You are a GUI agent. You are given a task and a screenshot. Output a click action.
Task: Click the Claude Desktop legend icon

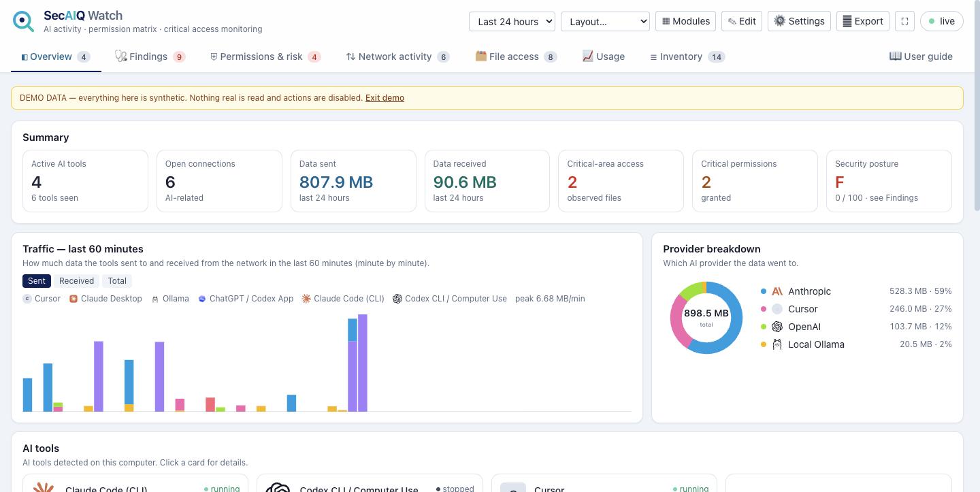pyautogui.click(x=73, y=299)
